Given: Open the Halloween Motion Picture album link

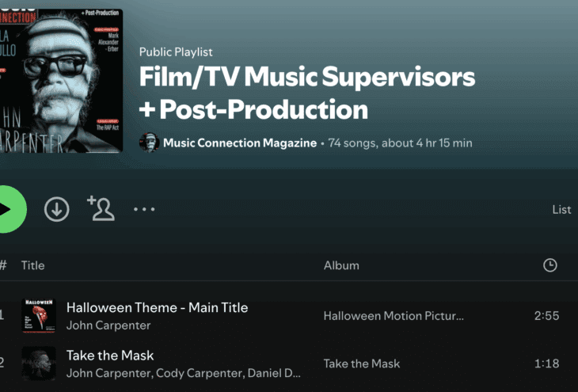Looking at the screenshot, I should coord(394,316).
